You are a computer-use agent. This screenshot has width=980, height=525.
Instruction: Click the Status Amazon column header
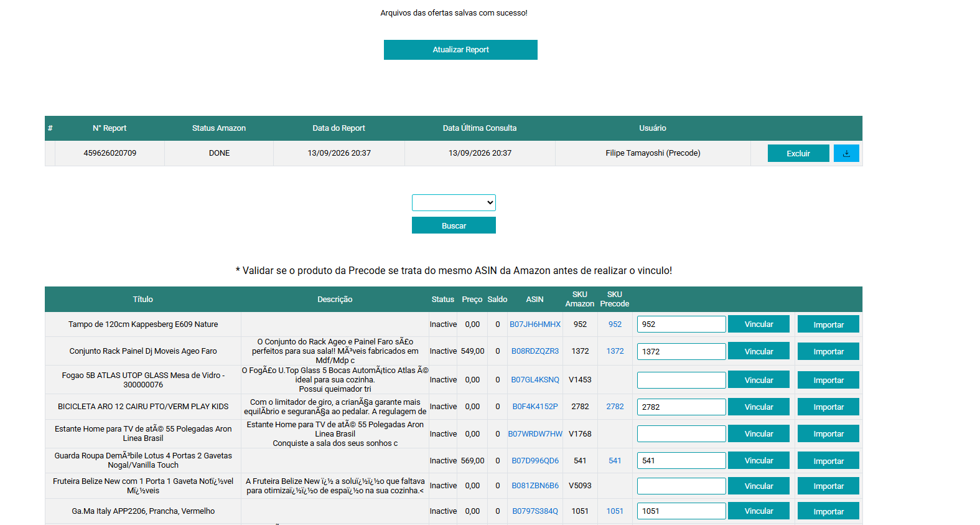point(219,128)
